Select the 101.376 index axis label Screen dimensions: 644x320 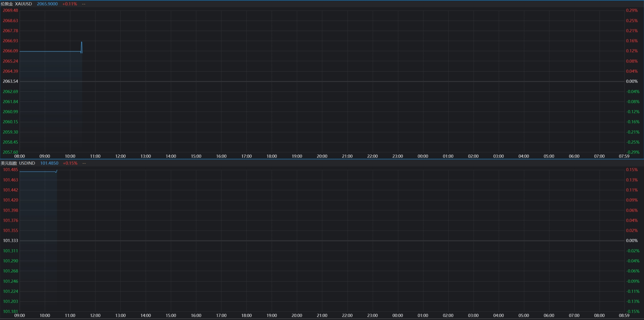(10, 220)
